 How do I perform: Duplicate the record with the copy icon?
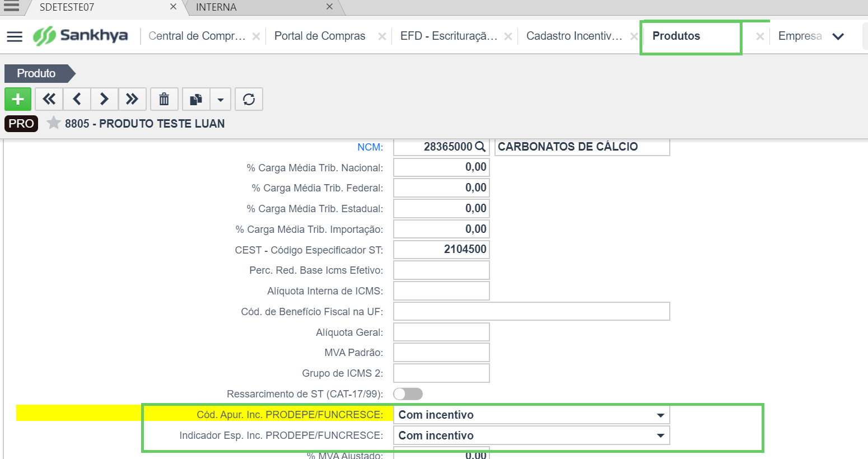tap(196, 99)
